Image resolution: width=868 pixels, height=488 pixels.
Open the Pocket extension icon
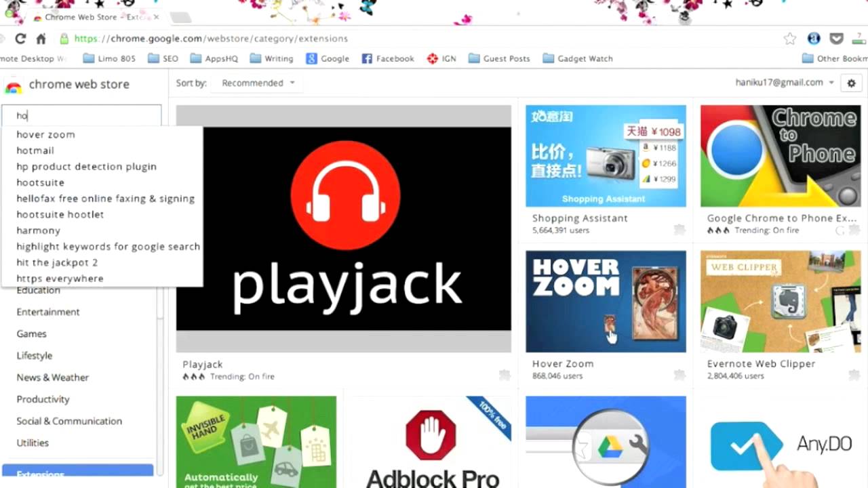pyautogui.click(x=837, y=39)
